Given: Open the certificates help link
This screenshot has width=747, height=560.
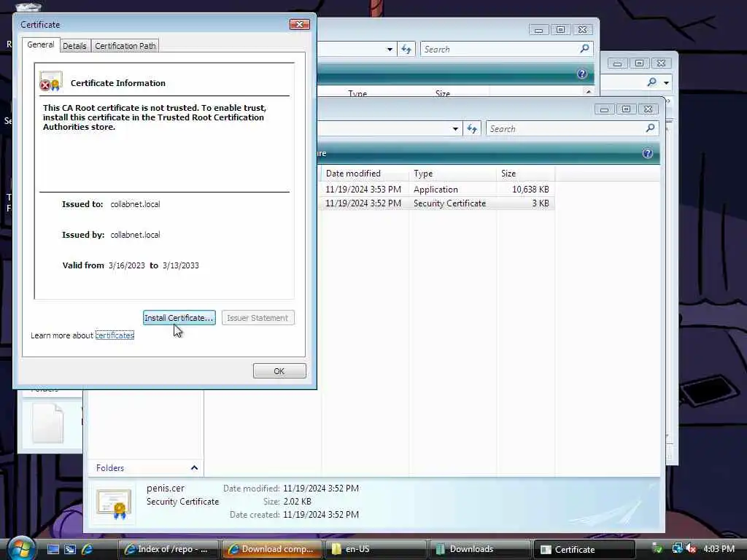Looking at the screenshot, I should [x=115, y=335].
